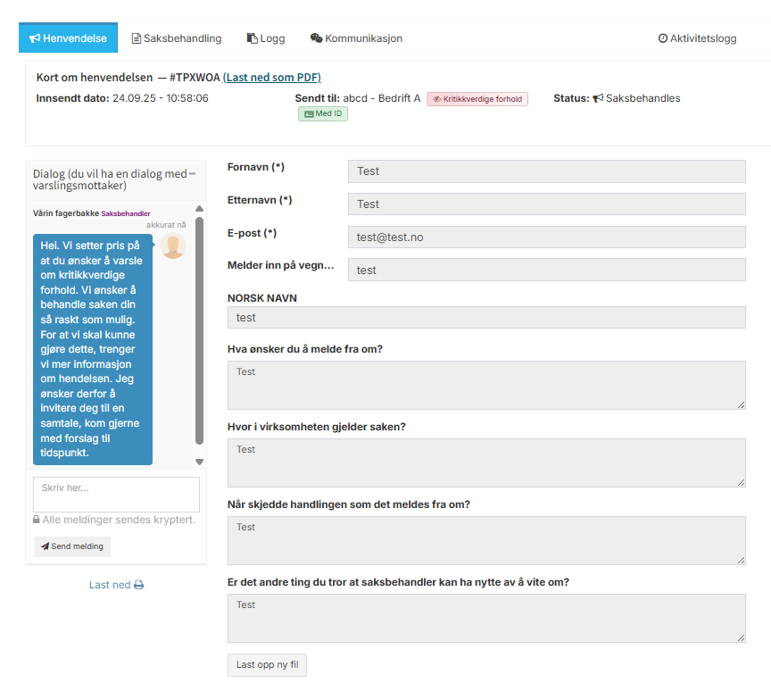Click the lock icon for encrypted messages

(37, 520)
